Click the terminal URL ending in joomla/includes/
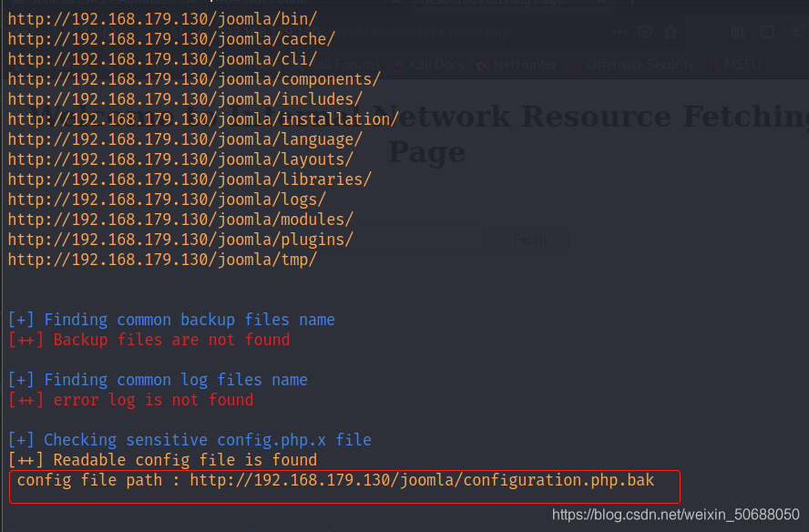 [185, 99]
